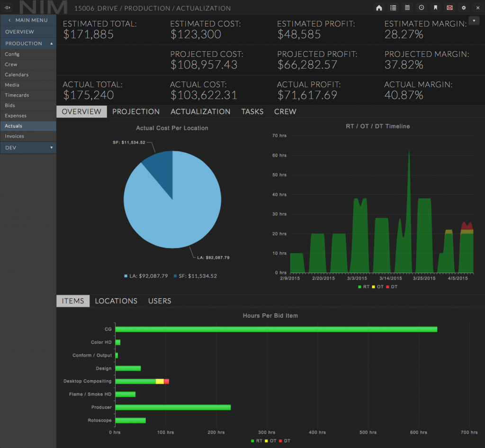The image size is (485, 448).
Task: Collapse the PRODUCTION menu section
Action: coord(28,44)
